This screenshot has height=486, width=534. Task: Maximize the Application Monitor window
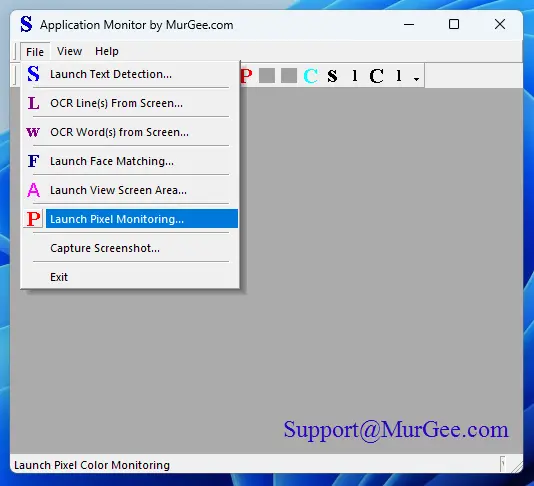click(454, 25)
